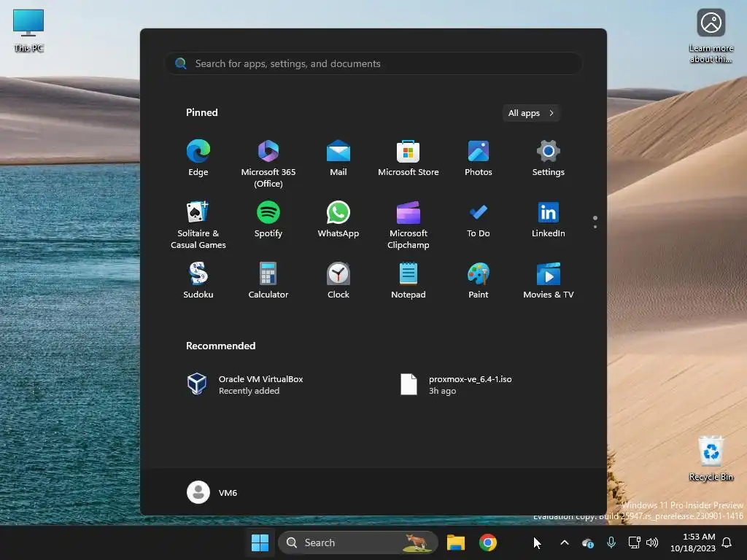The image size is (747, 560).
Task: Open the notifications bell
Action: [x=727, y=542]
